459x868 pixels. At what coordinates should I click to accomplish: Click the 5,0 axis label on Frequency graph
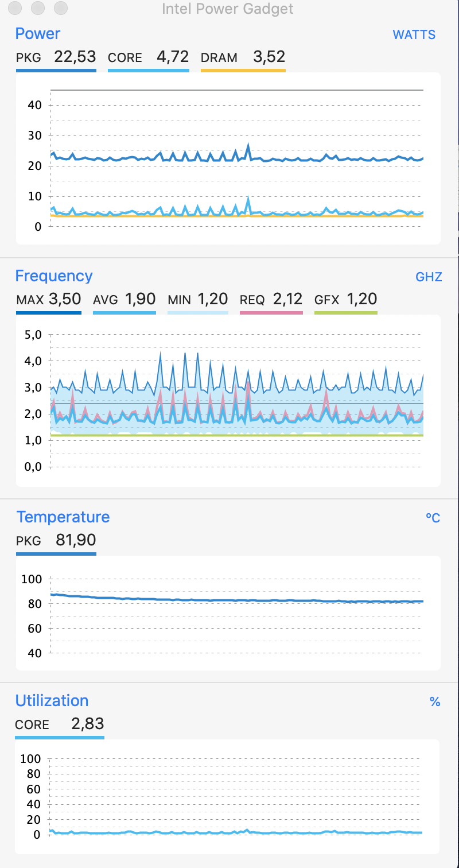tap(33, 335)
